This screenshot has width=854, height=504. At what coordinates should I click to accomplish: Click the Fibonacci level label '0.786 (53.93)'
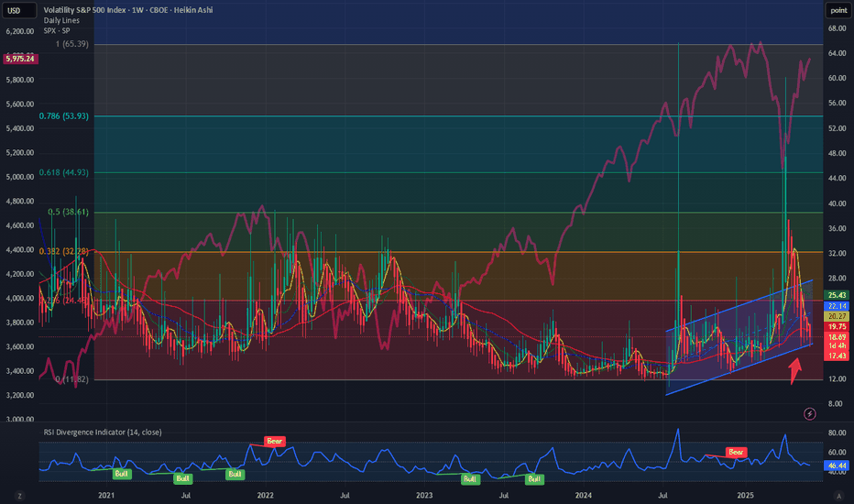click(x=64, y=115)
